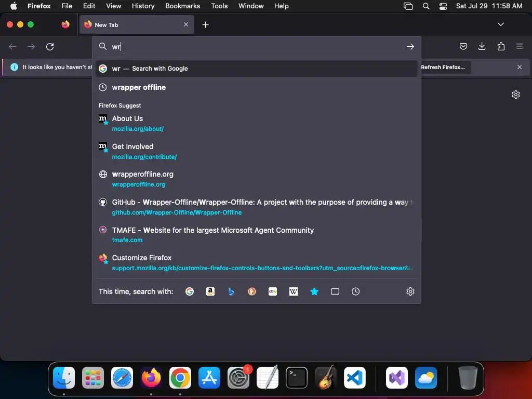Image resolution: width=532 pixels, height=399 pixels.
Task: Go forward with the forward arrow
Action: 31,46
